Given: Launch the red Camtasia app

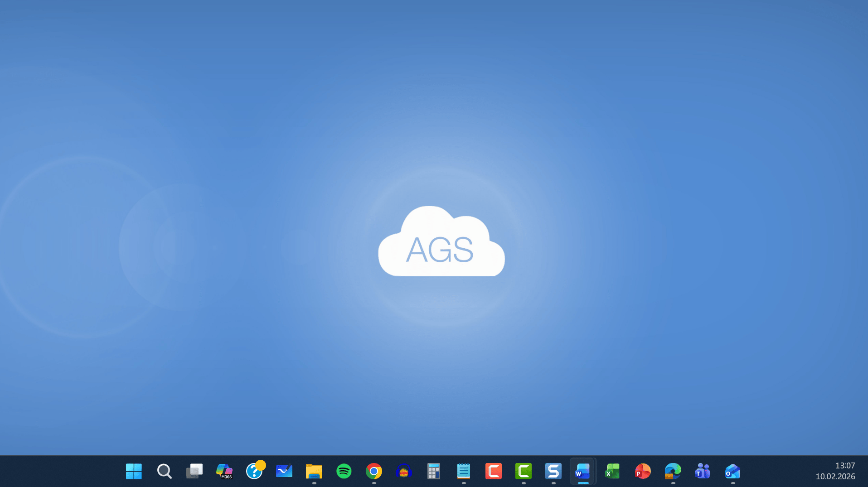Looking at the screenshot, I should [493, 471].
